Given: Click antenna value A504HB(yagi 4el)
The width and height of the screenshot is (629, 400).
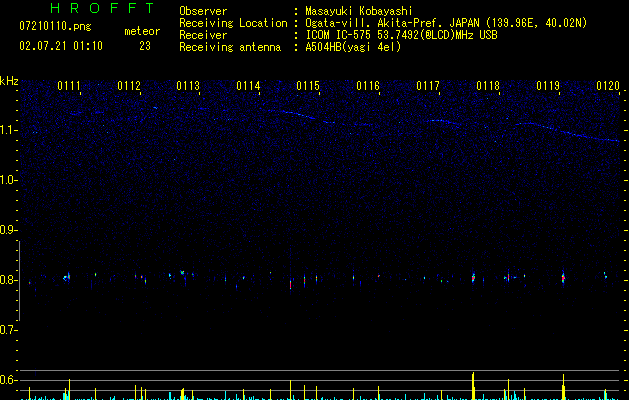Looking at the screenshot, I should point(353,47).
